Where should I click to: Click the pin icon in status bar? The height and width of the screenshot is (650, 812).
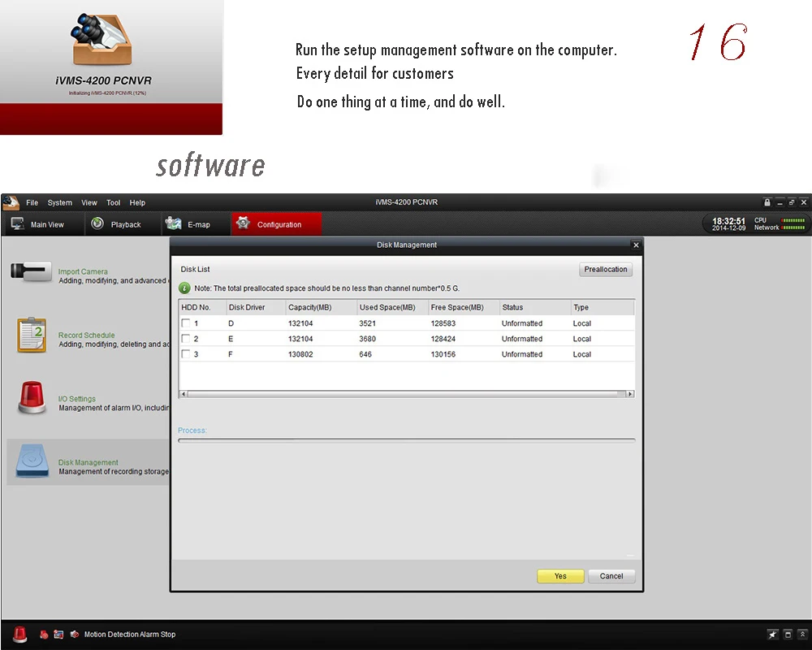[x=773, y=635]
